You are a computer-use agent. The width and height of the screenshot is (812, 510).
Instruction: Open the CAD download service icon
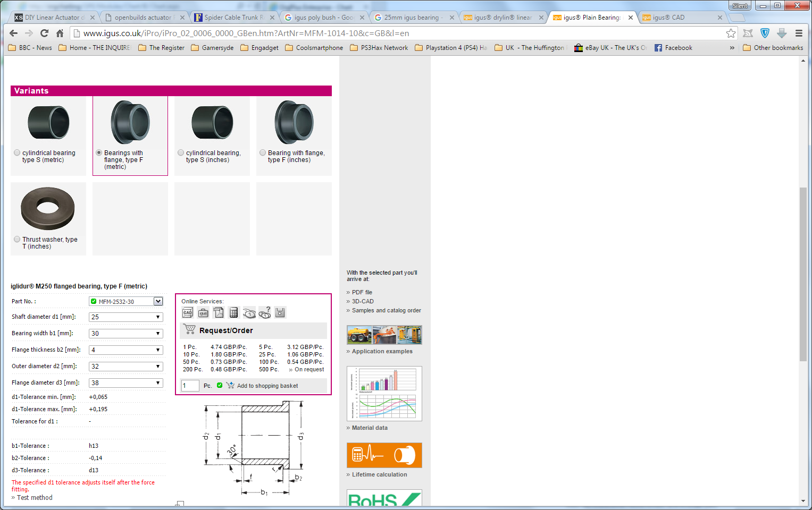[x=188, y=313]
